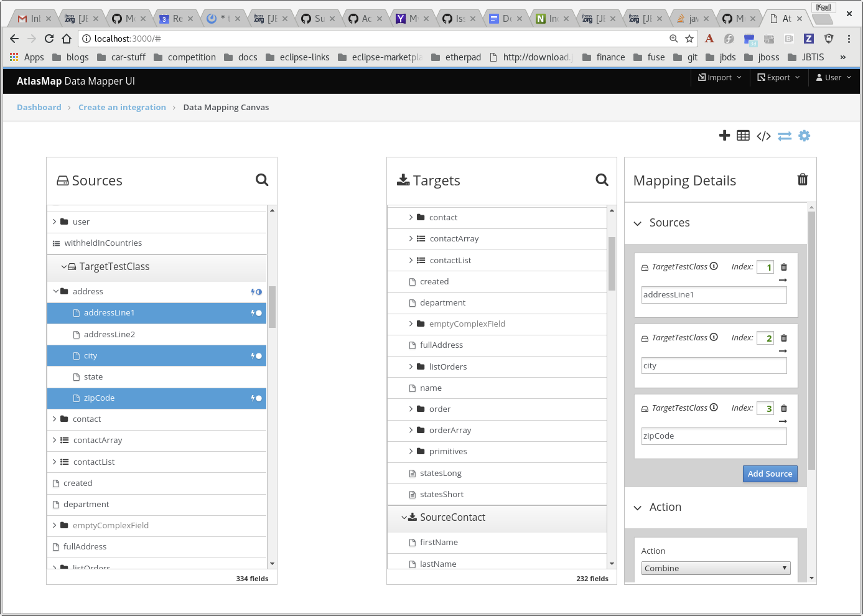Delete the addressLine1 source with its trash icon
The height and width of the screenshot is (616, 863).
[x=783, y=266]
